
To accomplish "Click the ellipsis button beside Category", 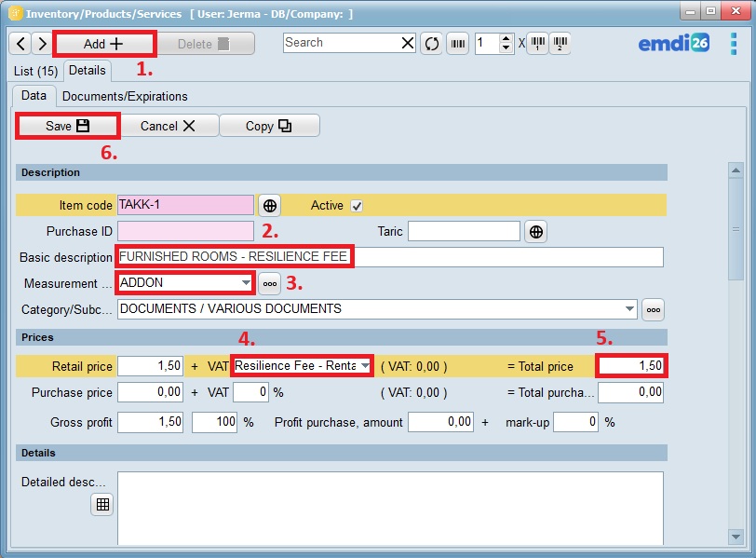I will 653,309.
